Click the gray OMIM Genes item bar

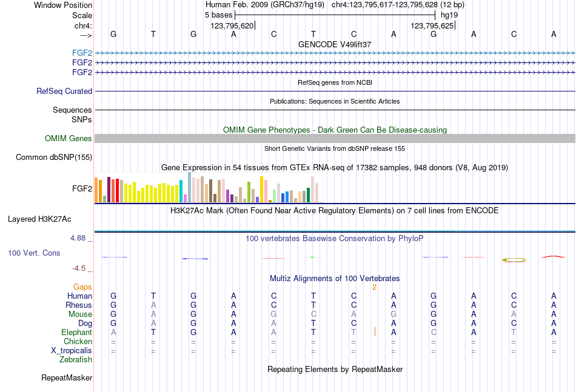[335, 138]
